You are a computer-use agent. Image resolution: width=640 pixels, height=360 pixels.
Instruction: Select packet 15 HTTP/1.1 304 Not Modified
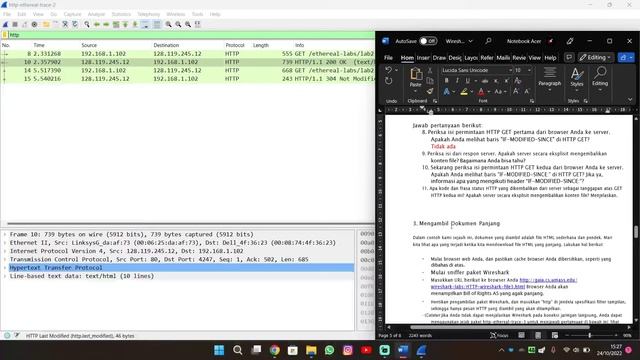188,79
